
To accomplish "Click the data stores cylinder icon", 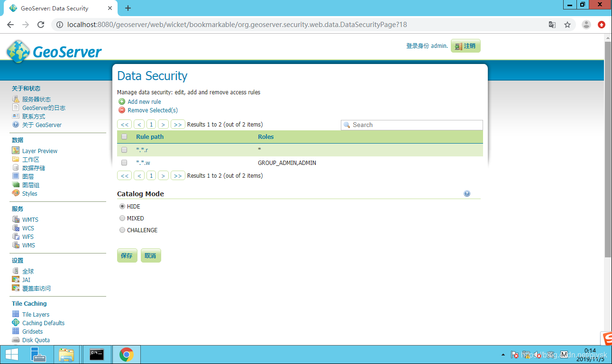I will [16, 168].
